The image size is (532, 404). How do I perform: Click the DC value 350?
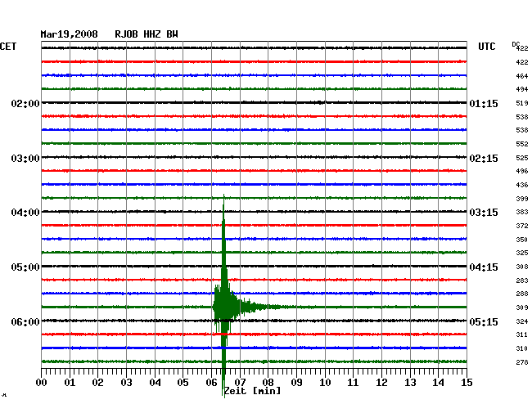(x=522, y=240)
